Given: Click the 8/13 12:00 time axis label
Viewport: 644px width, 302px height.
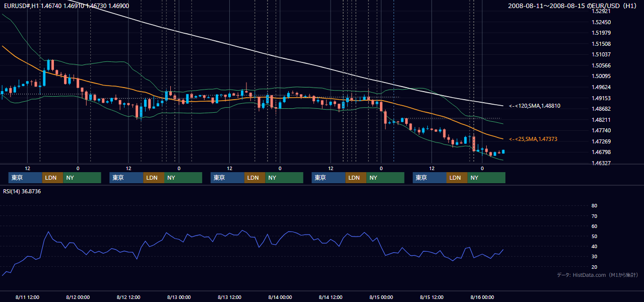Looking at the screenshot, I should pos(229,297).
